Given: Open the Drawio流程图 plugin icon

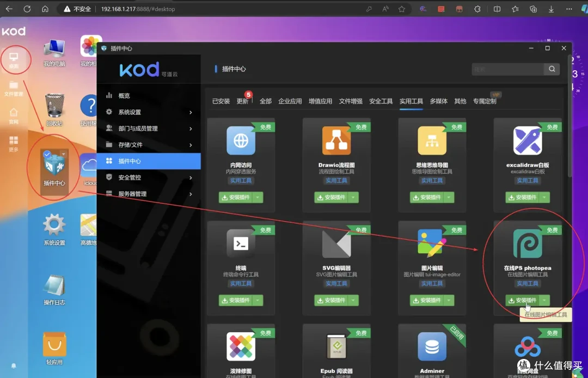Looking at the screenshot, I should pyautogui.click(x=336, y=141).
